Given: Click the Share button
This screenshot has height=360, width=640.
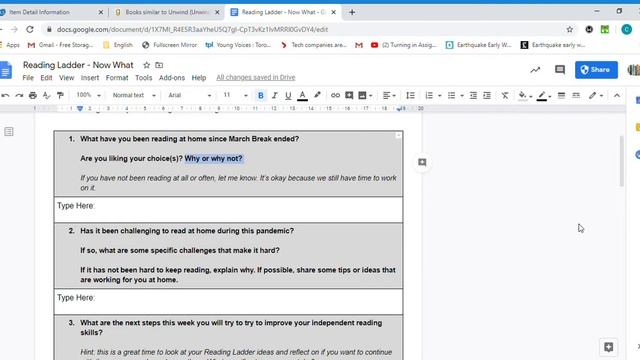Looking at the screenshot, I should [596, 70].
